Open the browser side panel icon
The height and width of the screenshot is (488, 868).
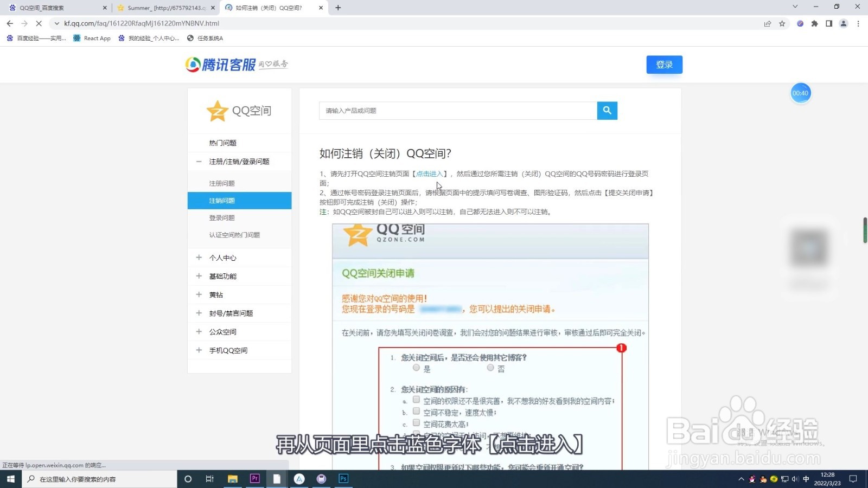(829, 23)
